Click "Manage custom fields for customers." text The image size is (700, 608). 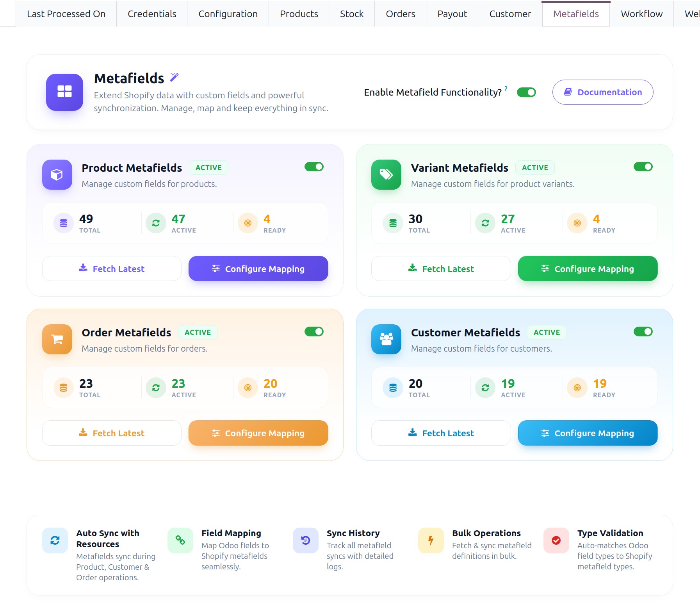point(481,348)
